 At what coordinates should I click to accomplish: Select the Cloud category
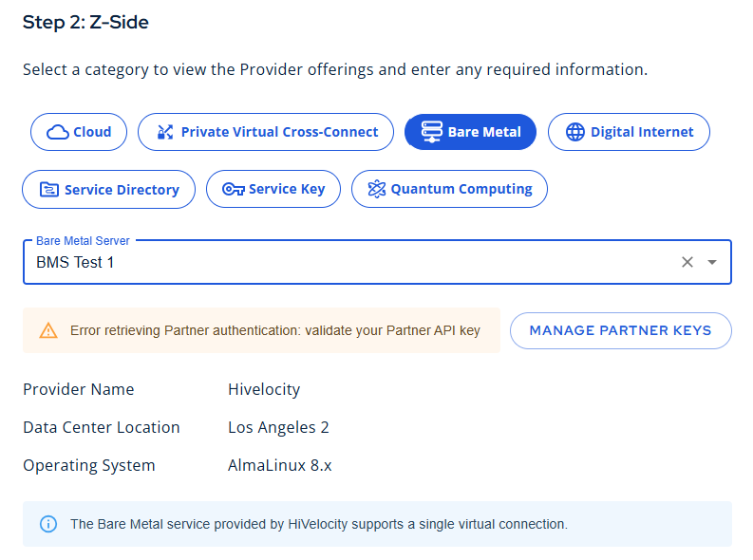click(x=79, y=132)
